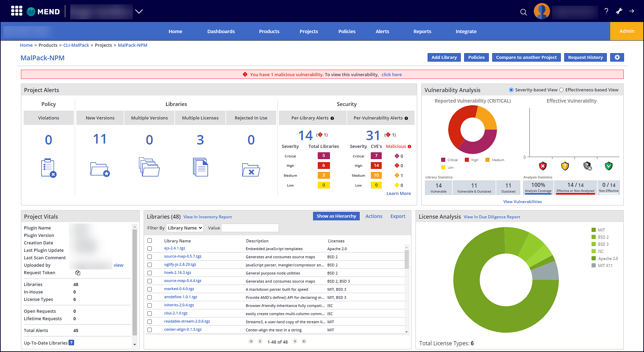Screen dimensions: 644x352
Task: Open the apps grid launcher icon
Action: click(x=17, y=11)
